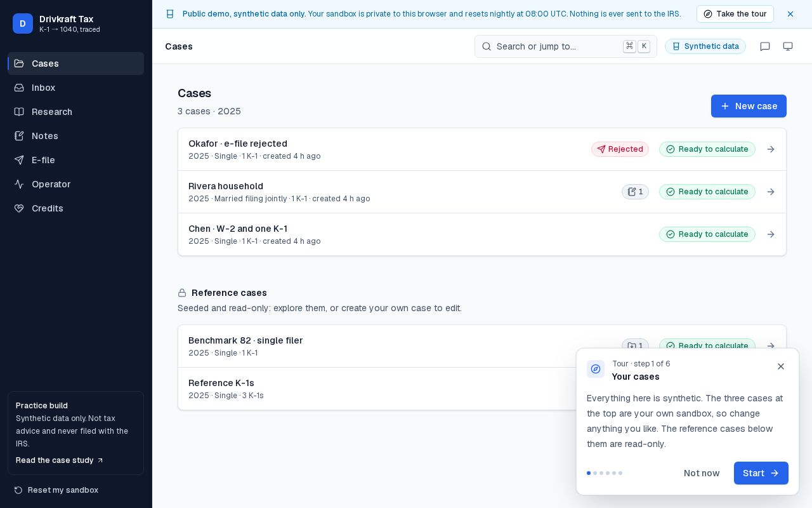The width and height of the screenshot is (812, 508).
Task: Select Chen · W-2 and one K-1 title
Action: pyautogui.click(x=238, y=229)
